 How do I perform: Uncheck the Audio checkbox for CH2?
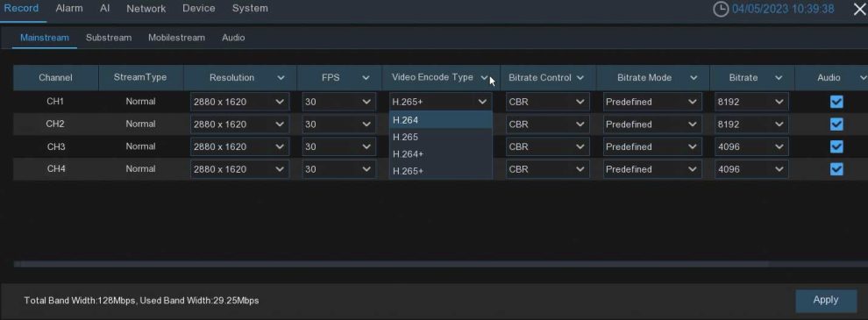click(836, 124)
